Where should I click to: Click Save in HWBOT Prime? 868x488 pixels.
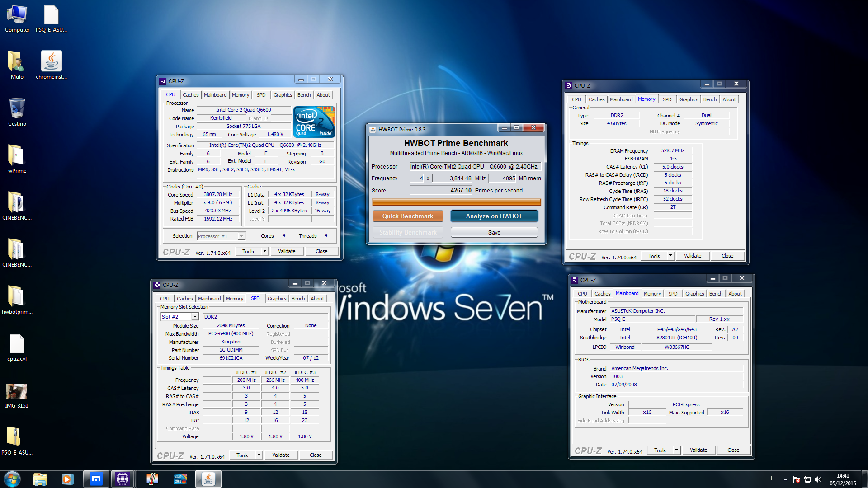point(494,232)
